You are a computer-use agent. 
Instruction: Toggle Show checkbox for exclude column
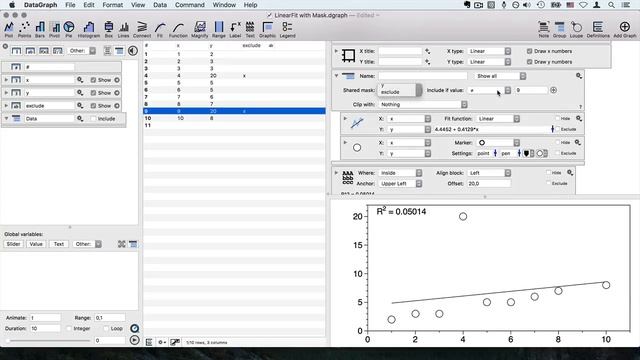[x=93, y=106]
